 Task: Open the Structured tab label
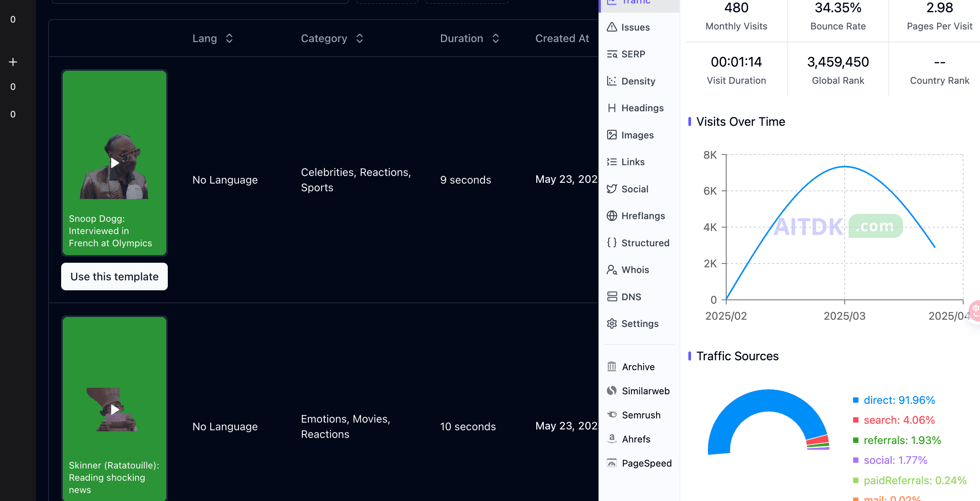click(646, 243)
